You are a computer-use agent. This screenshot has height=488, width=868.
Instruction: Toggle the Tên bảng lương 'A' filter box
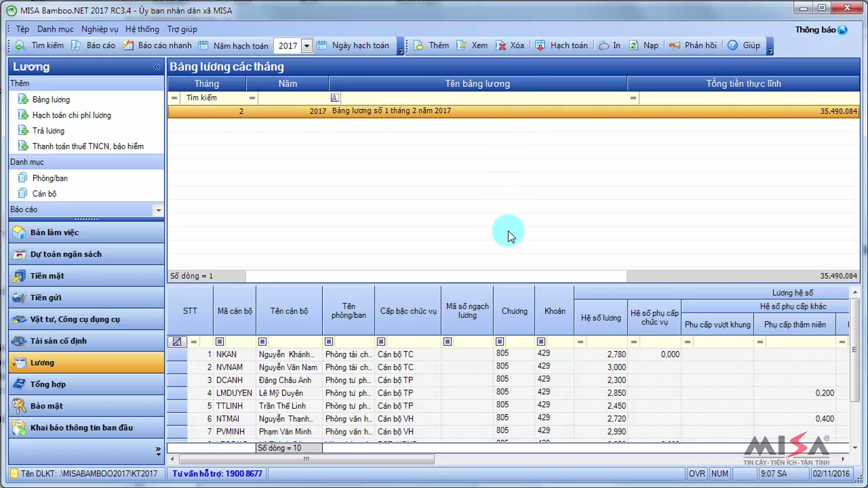click(x=335, y=98)
